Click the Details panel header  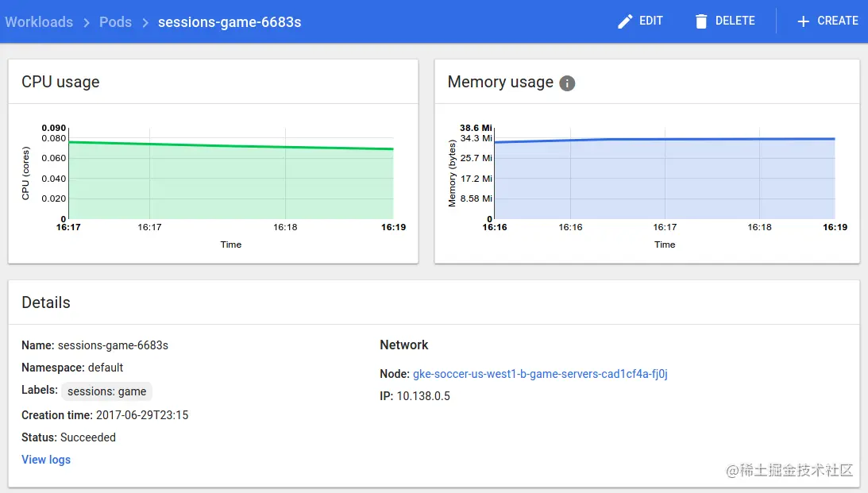pyautogui.click(x=45, y=302)
